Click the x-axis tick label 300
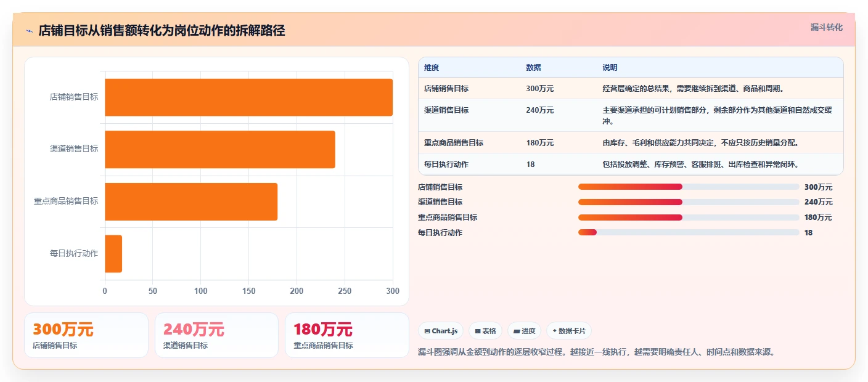This screenshot has width=868, height=382. tap(392, 291)
